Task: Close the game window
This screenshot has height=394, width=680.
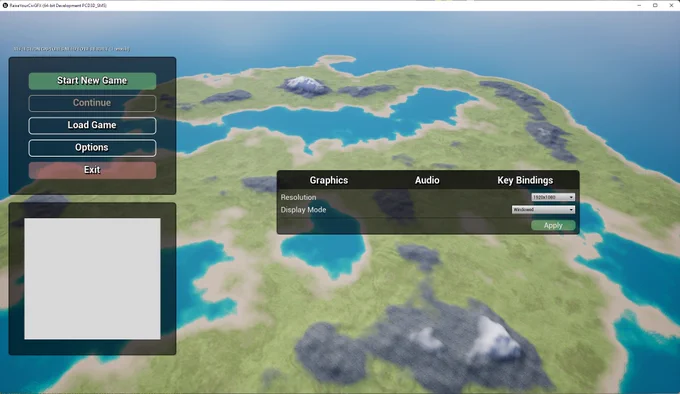Action: coord(671,5)
